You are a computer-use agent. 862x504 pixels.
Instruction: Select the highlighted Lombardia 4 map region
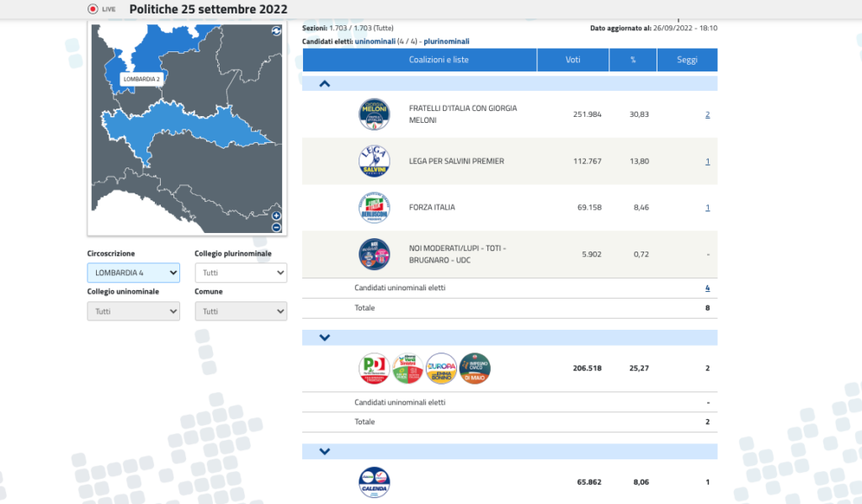point(187,125)
